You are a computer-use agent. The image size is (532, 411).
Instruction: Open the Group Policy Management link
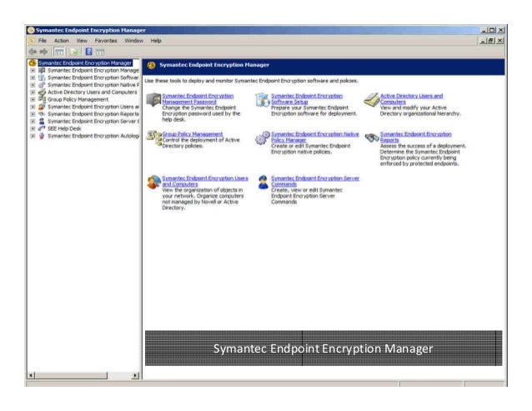[193, 134]
